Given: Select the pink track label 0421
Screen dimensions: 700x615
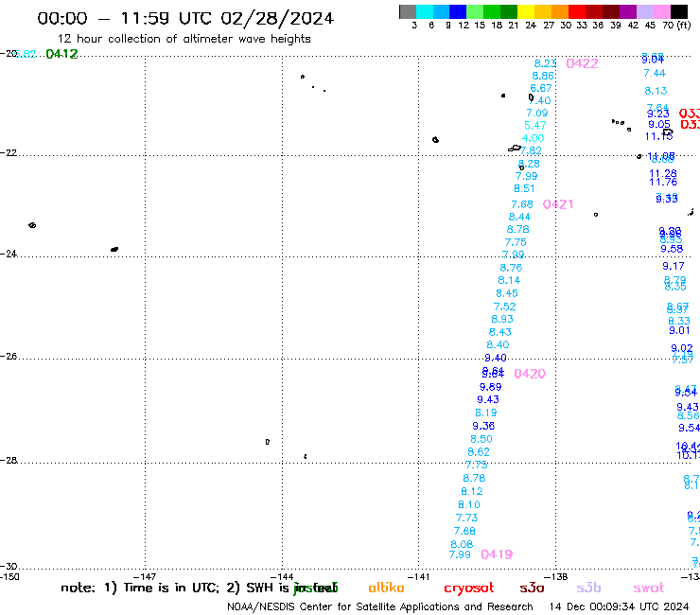Looking at the screenshot, I should (x=558, y=204).
